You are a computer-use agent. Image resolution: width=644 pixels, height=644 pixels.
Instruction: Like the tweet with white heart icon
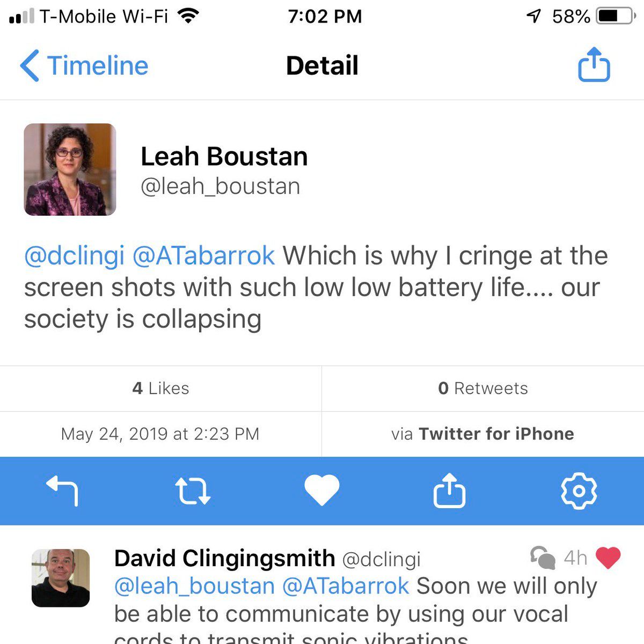pyautogui.click(x=321, y=491)
